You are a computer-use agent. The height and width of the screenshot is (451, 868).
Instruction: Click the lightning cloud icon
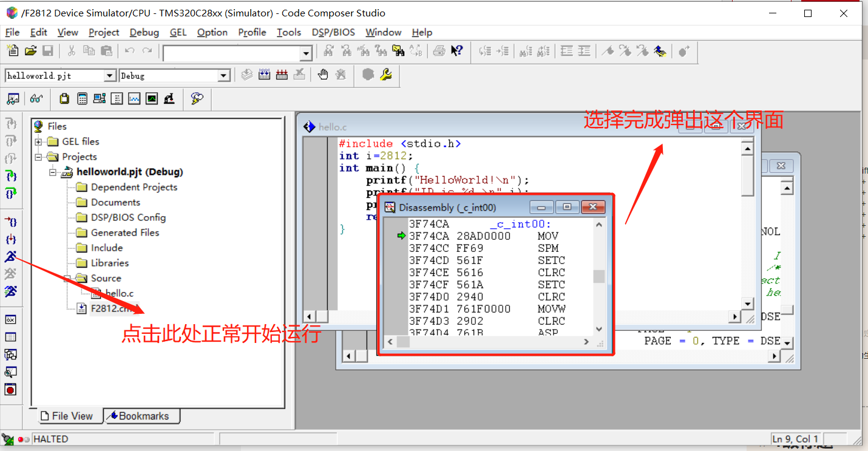197,98
